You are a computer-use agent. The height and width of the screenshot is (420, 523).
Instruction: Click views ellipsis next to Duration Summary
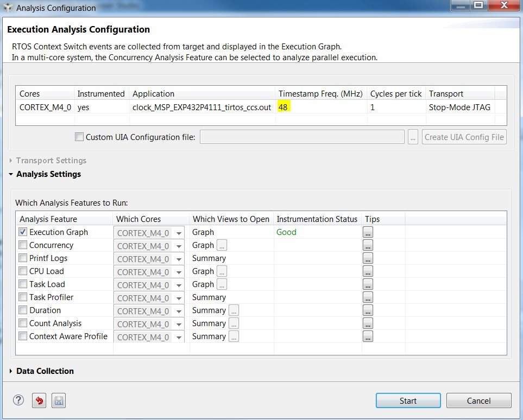[234, 310]
